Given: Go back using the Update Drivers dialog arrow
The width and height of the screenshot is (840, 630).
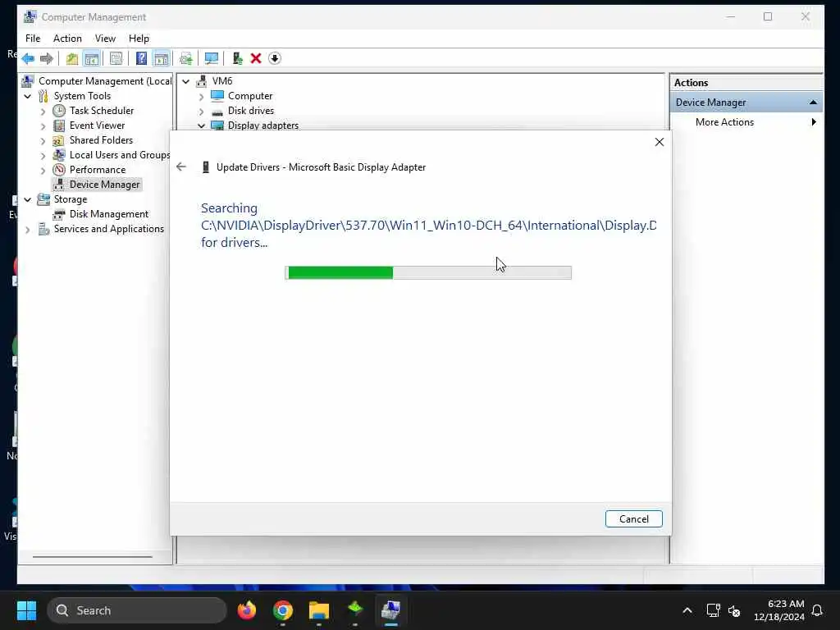Looking at the screenshot, I should click(x=181, y=167).
